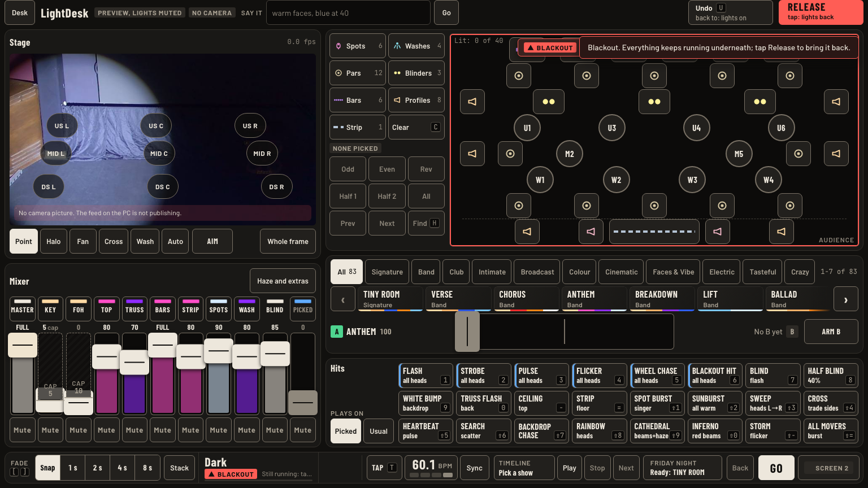The image size is (868, 488).
Task: Select wash fixture W4 on rig map
Action: click(769, 180)
